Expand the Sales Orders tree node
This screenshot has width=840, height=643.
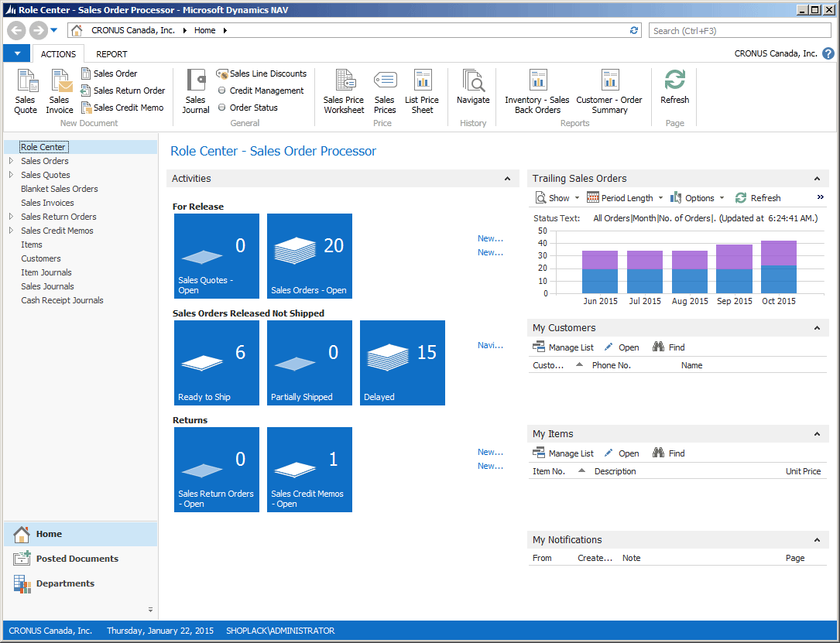(11, 161)
